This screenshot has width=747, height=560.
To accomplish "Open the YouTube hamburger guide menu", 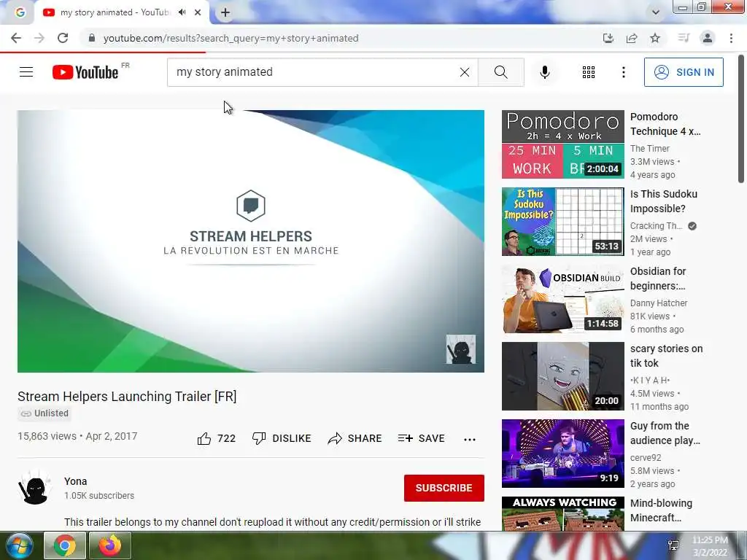I will [26, 72].
